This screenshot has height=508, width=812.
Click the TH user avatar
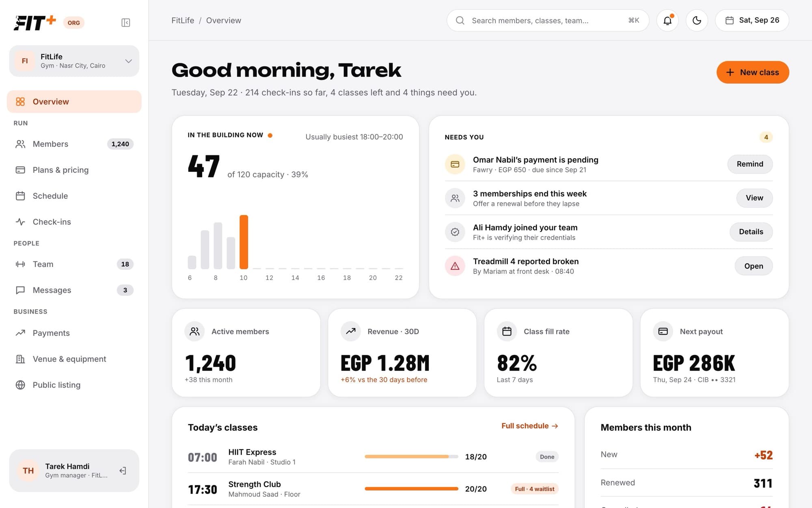coord(28,471)
